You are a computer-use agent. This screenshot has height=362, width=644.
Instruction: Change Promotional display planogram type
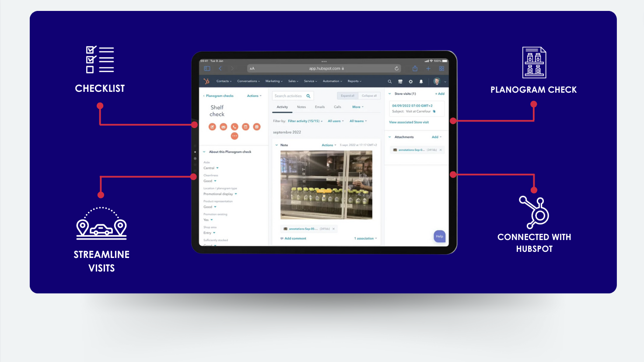click(220, 194)
